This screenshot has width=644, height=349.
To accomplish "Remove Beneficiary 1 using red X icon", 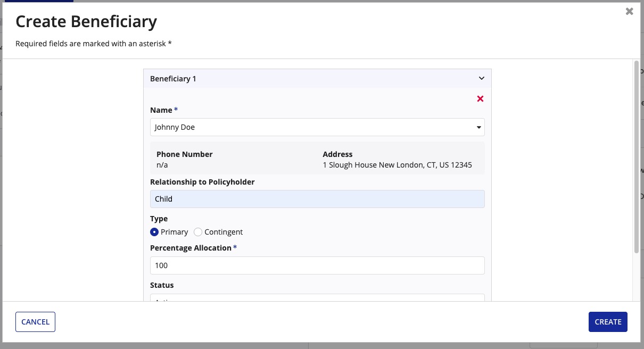I will point(480,98).
